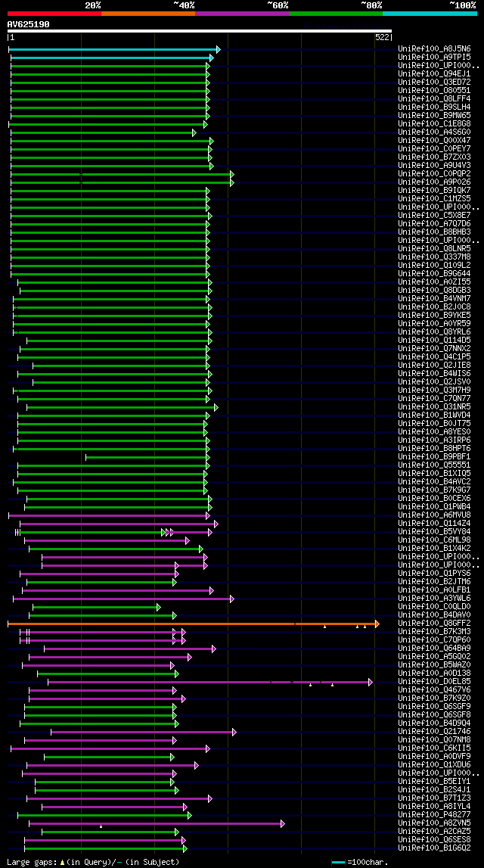Select the UniRef100_A9P026 label

(x=434, y=182)
